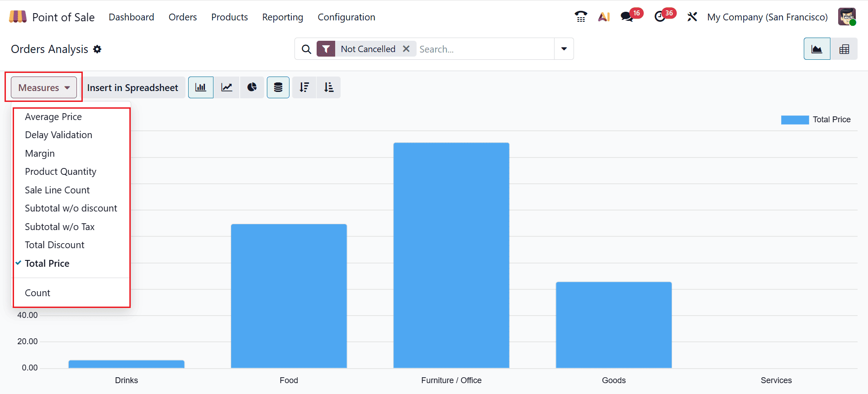
Task: Toggle stacked chart display
Action: tap(278, 87)
